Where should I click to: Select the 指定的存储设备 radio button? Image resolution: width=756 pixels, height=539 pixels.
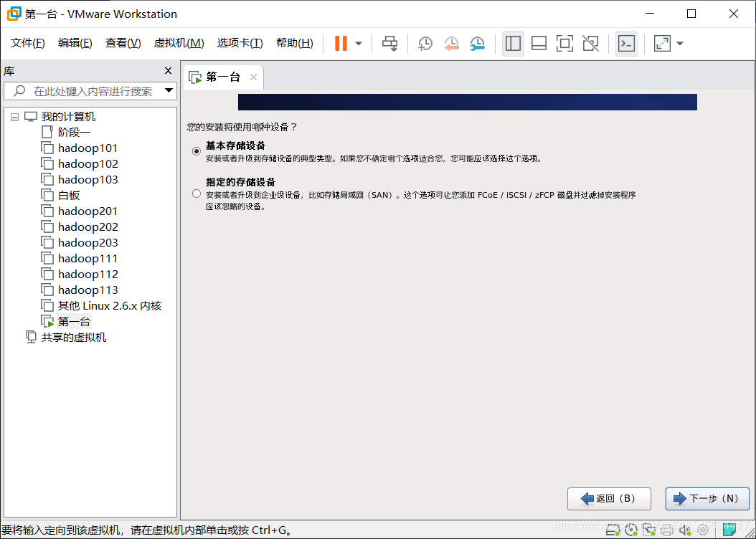tap(197, 194)
